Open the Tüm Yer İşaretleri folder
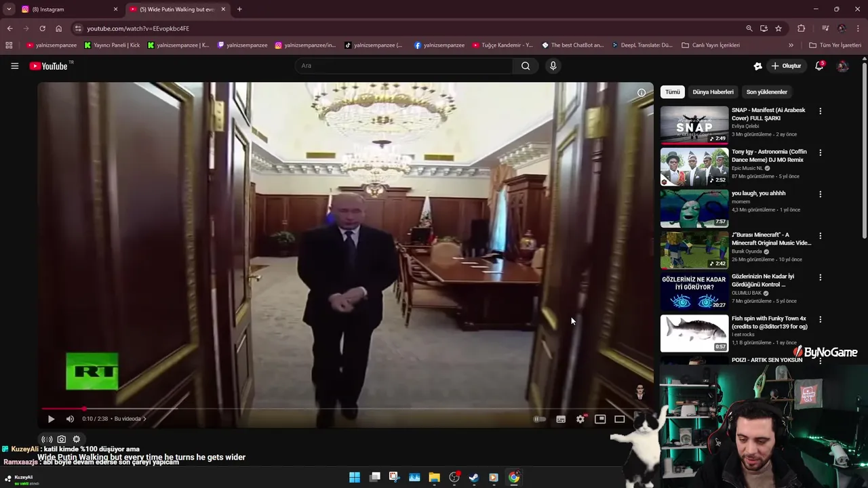This screenshot has height=488, width=868. tap(835, 45)
